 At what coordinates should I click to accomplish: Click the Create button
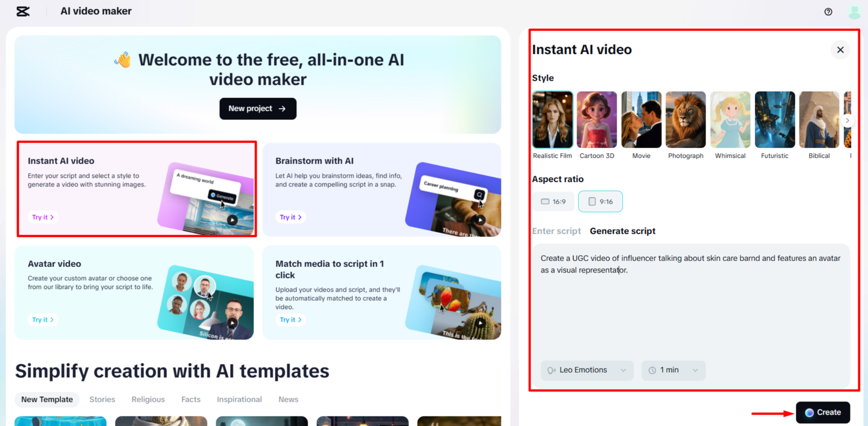click(x=823, y=412)
